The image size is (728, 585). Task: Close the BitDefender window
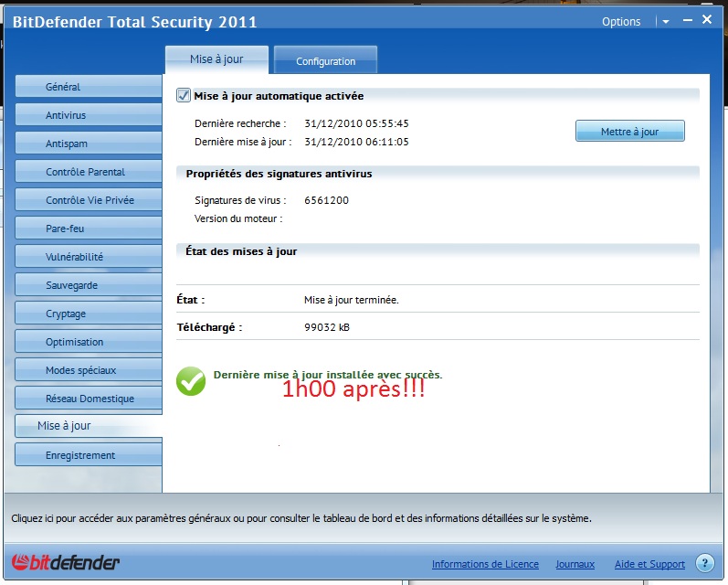coord(707,19)
